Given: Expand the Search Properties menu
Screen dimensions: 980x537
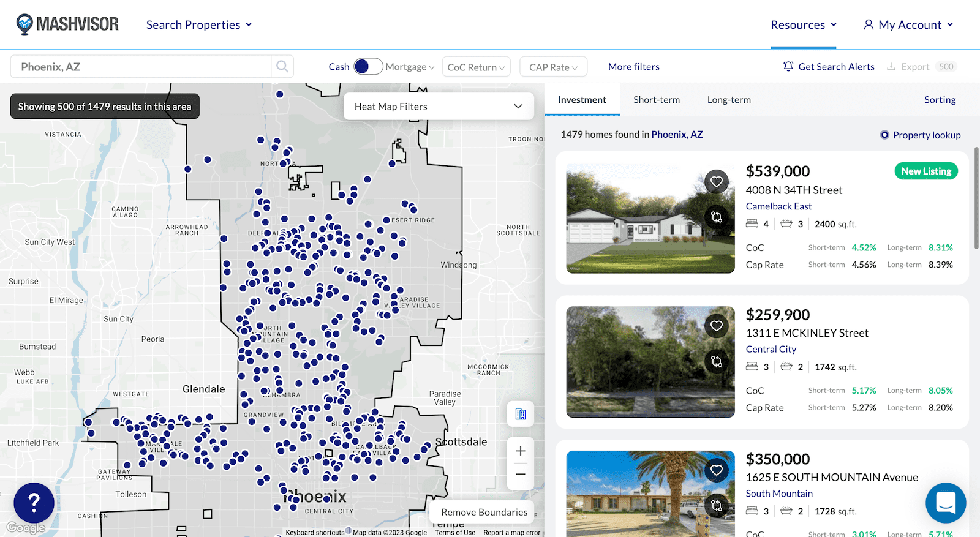Looking at the screenshot, I should click(199, 24).
